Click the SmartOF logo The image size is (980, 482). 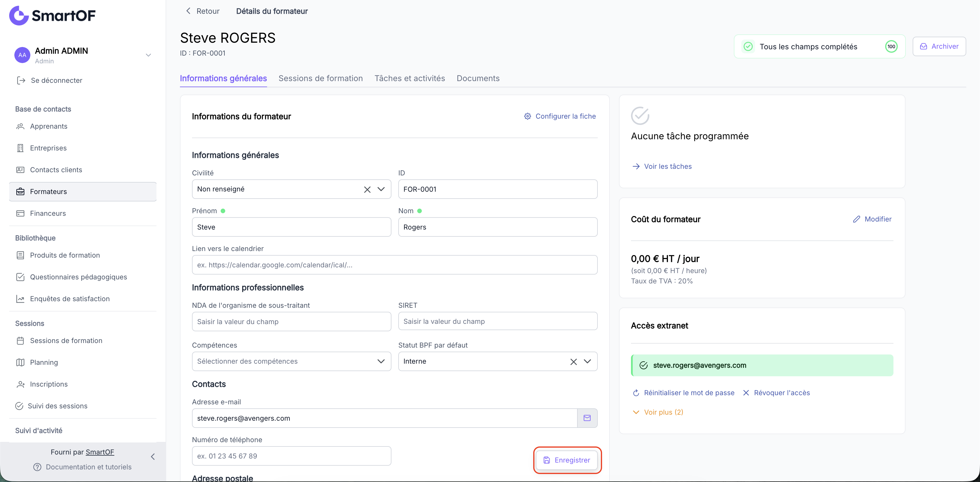point(52,15)
